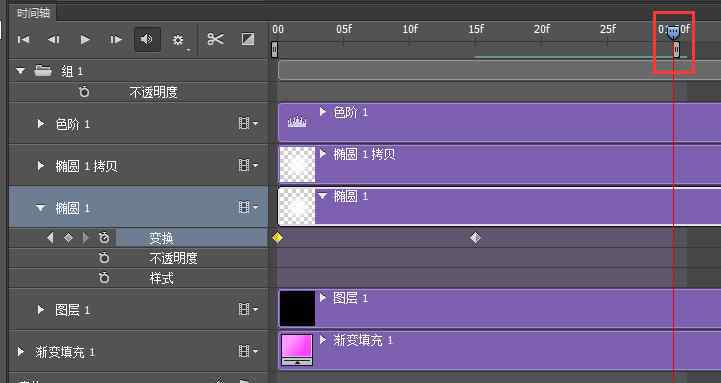Screen dimensions: 721x383
Task: Play the timeline animation
Action: pos(85,40)
